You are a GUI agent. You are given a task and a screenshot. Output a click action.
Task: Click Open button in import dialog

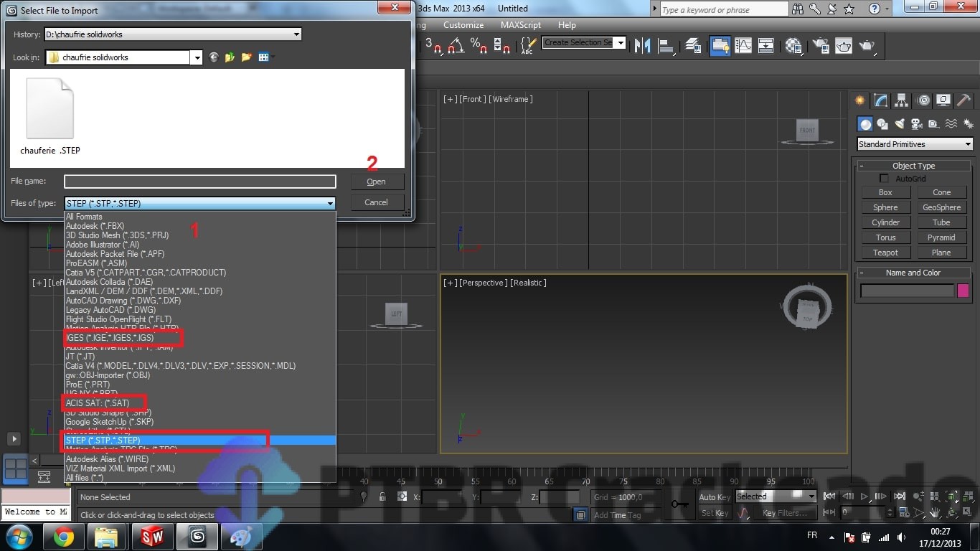pyautogui.click(x=377, y=182)
